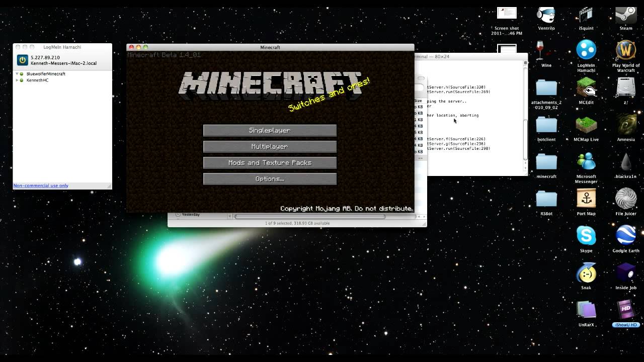Select the BluewolferMinecraft network row

(x=62, y=74)
